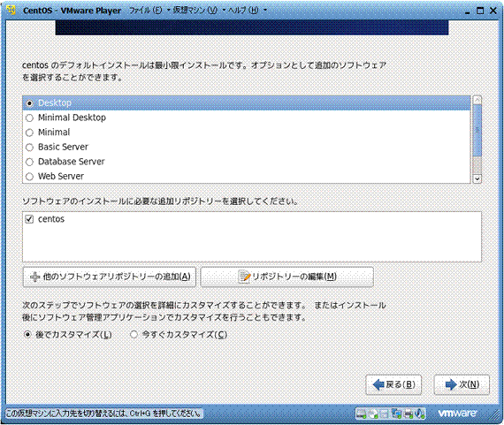Select the Minimal Desktop radio option
504x425 pixels.
29,118
